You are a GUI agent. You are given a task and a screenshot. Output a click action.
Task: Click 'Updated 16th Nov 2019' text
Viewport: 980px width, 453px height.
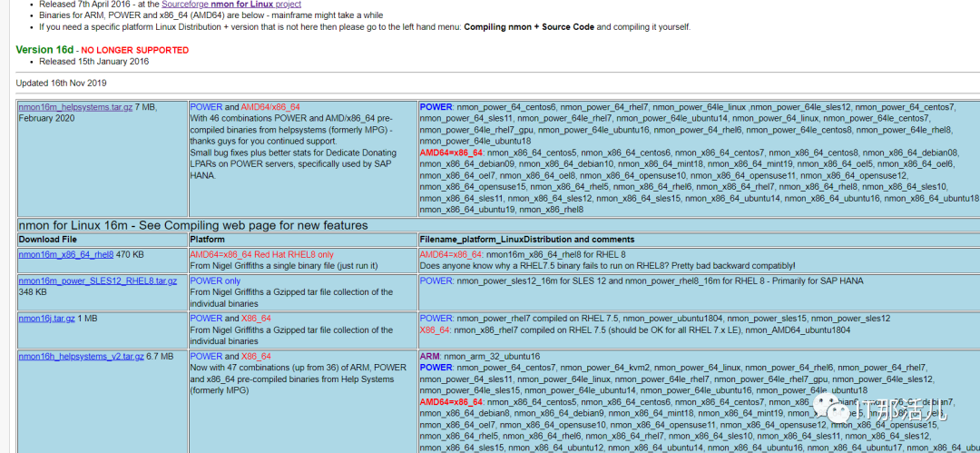pyautogui.click(x=62, y=83)
